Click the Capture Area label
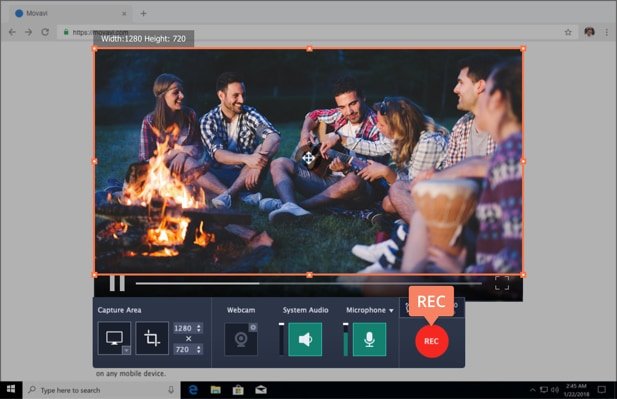The width and height of the screenshot is (617, 399). [x=119, y=310]
